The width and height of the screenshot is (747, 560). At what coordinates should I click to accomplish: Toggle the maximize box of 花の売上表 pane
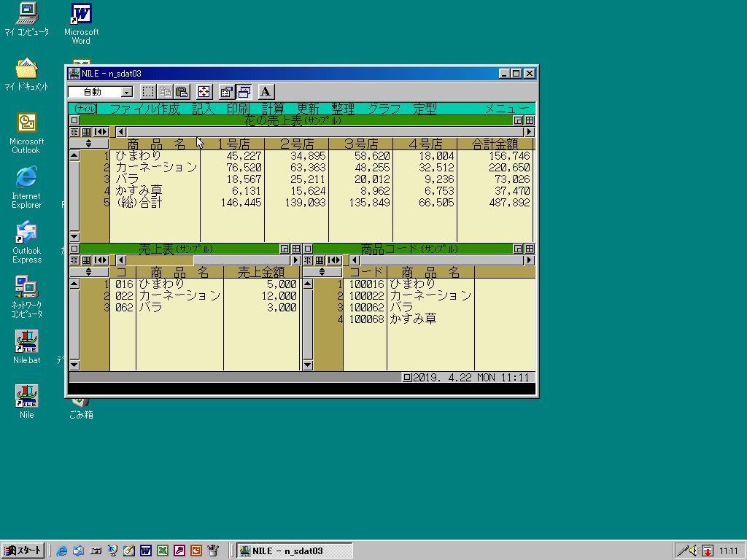518,120
